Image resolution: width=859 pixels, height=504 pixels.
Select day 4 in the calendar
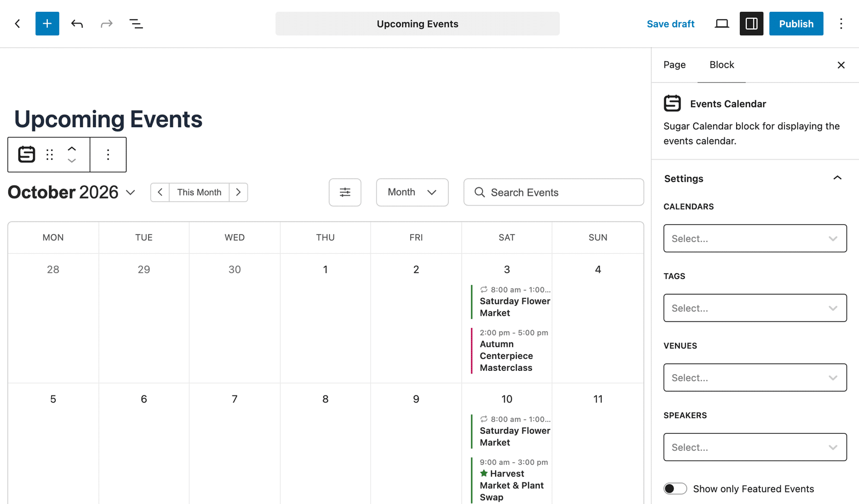click(598, 269)
